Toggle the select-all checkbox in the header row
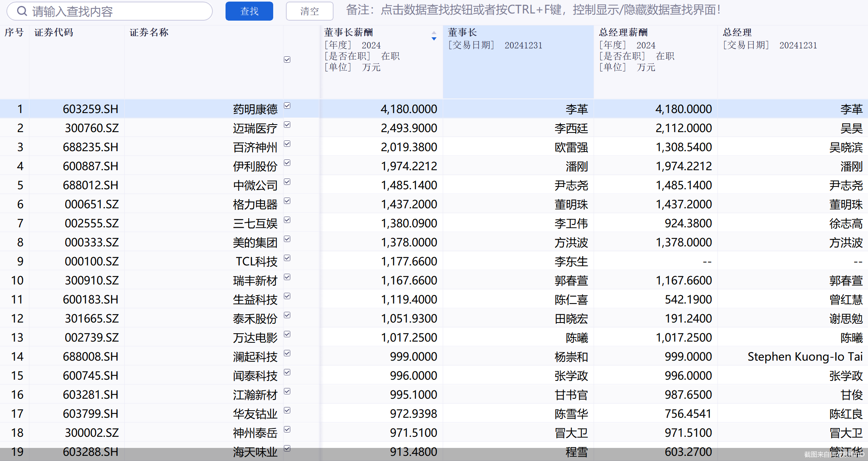The width and height of the screenshot is (868, 461). (x=287, y=60)
